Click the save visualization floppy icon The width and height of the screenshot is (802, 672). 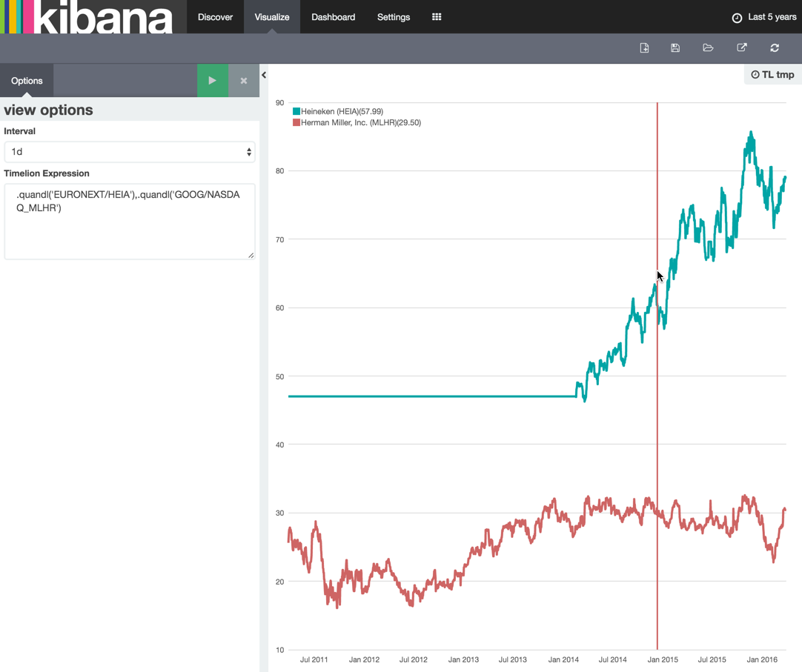675,48
